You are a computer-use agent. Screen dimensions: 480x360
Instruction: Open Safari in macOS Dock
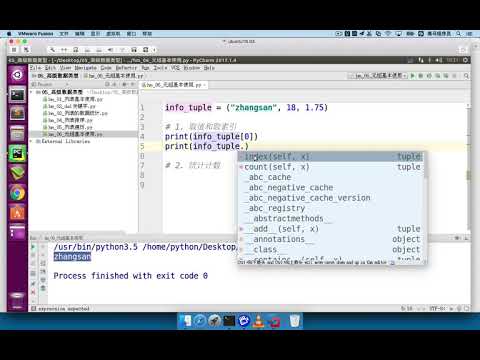pyautogui.click(x=200, y=321)
